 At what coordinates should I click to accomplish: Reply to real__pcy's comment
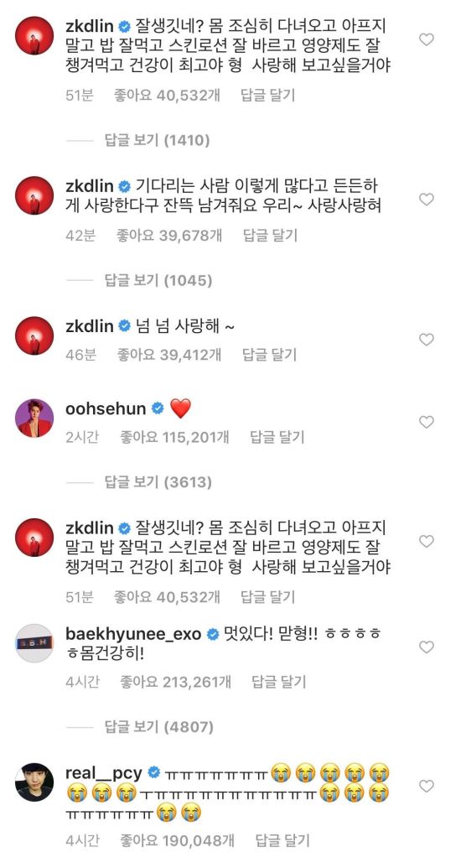[x=282, y=841]
